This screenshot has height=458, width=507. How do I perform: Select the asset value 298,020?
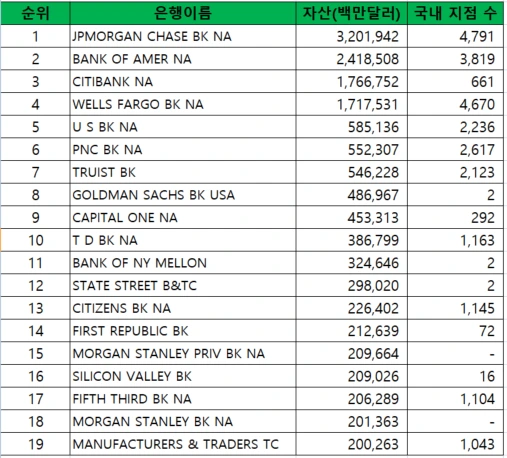tap(373, 286)
